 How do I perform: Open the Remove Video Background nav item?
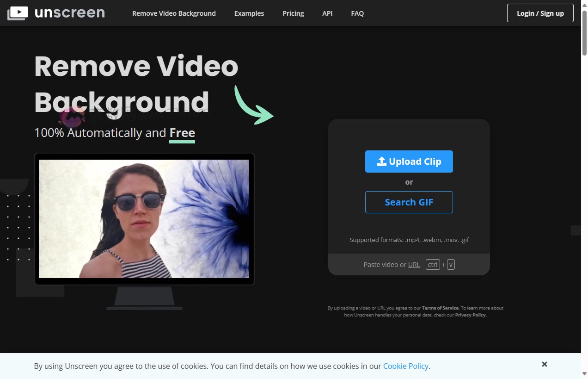pos(174,13)
